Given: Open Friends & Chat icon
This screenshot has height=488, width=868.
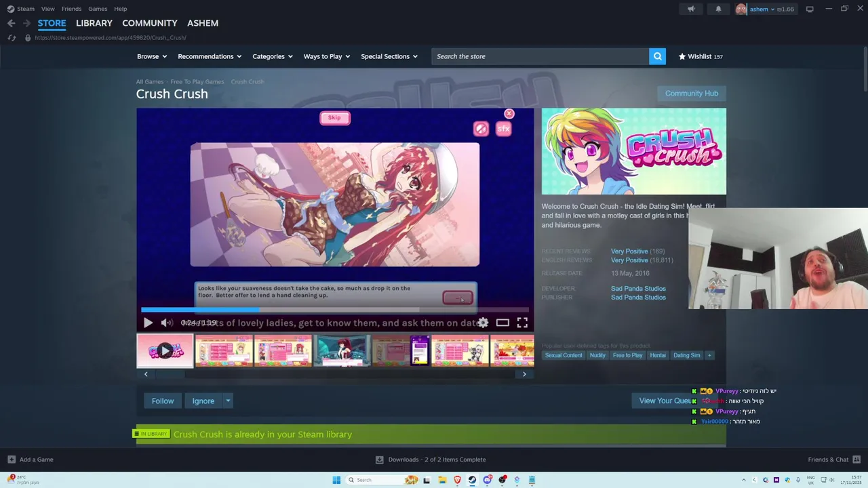Looking at the screenshot, I should pyautogui.click(x=856, y=460).
